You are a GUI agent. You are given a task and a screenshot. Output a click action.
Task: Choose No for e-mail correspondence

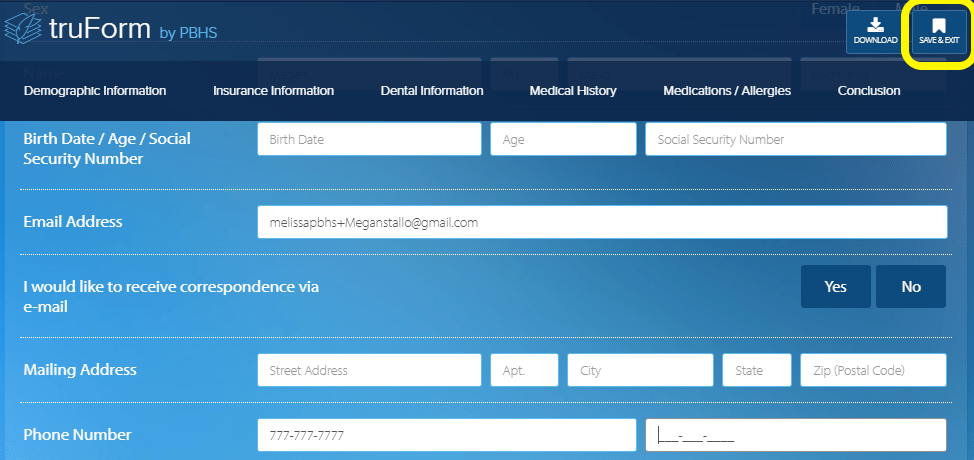[x=911, y=287]
